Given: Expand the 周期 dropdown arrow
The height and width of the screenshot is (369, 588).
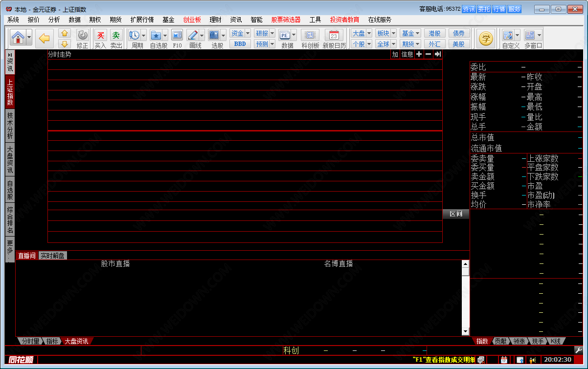Looking at the screenshot, I should (142, 35).
